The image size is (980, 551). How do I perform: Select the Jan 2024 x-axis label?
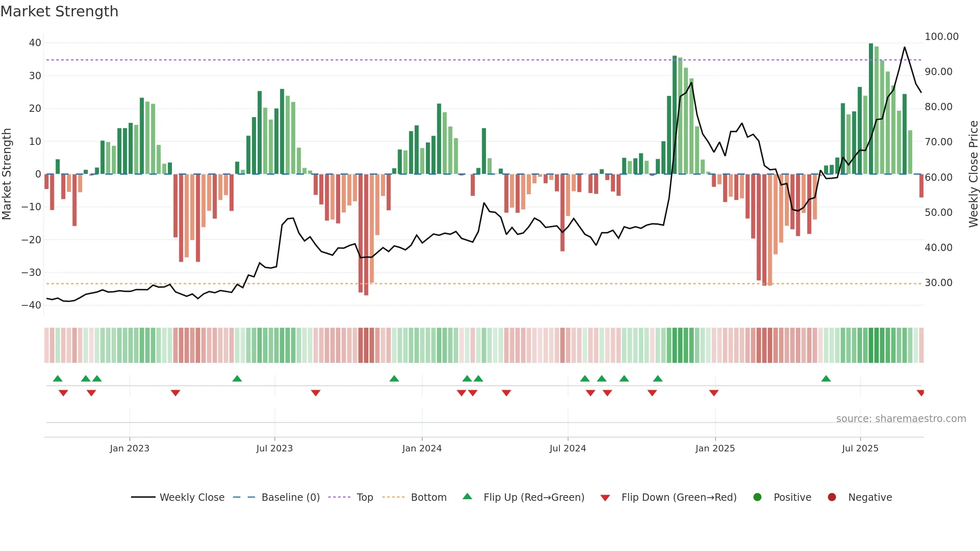[x=422, y=448]
